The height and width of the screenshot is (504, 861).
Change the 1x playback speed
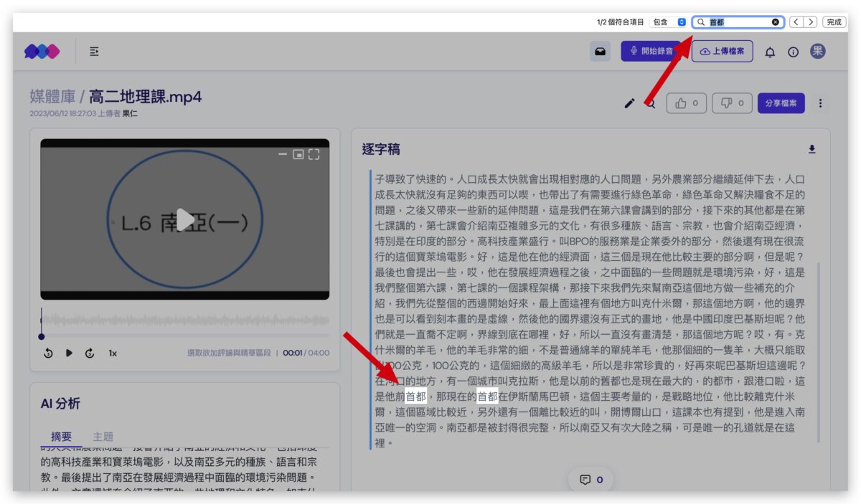point(113,353)
